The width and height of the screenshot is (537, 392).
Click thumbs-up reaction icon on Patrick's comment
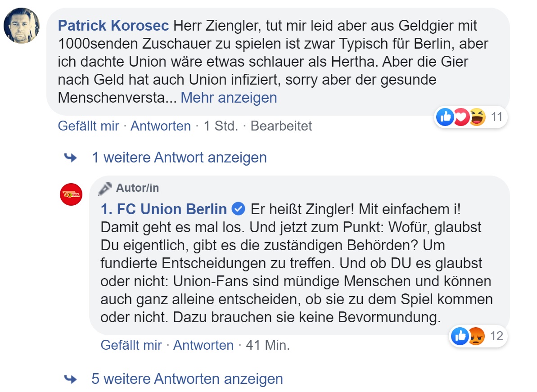point(445,117)
